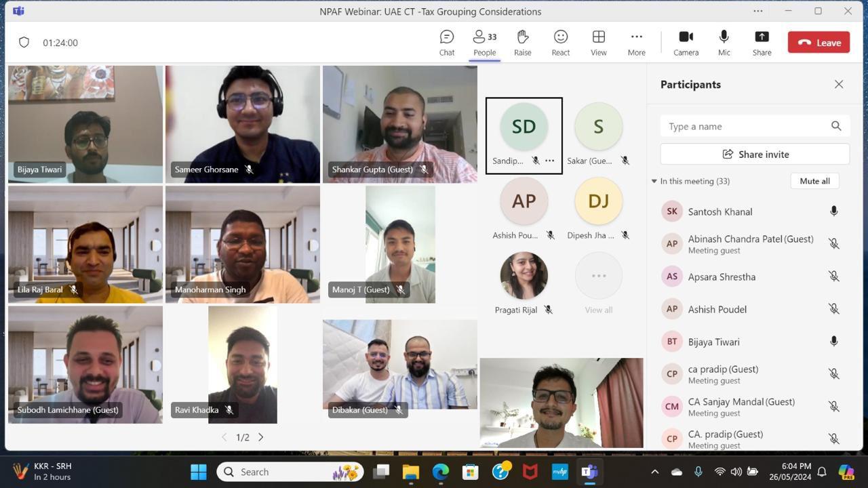Image resolution: width=868 pixels, height=488 pixels.
Task: Click the Share screen icon
Action: coord(762,43)
